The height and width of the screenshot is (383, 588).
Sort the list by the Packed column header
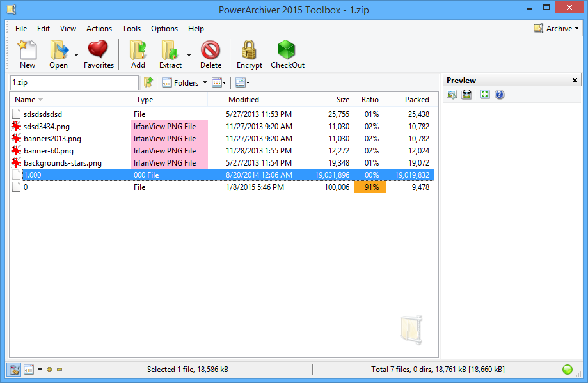tap(410, 99)
